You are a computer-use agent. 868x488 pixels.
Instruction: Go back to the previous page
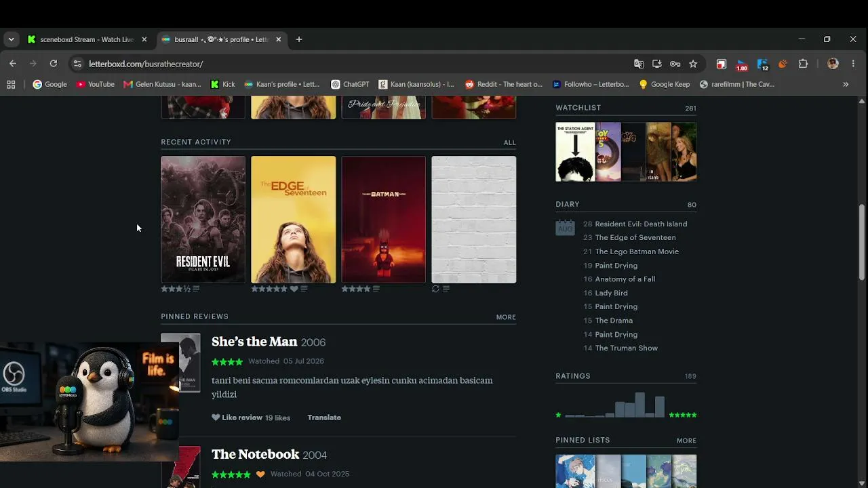point(13,64)
